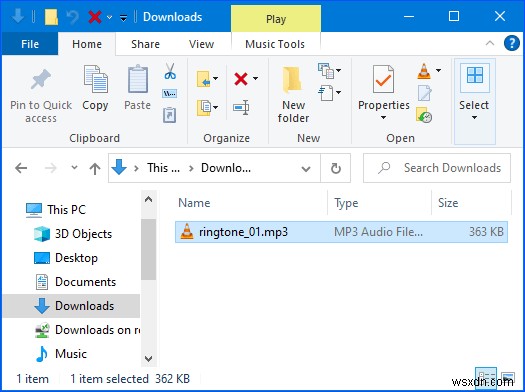
Task: Click the Search Downloads field
Action: tap(437, 168)
